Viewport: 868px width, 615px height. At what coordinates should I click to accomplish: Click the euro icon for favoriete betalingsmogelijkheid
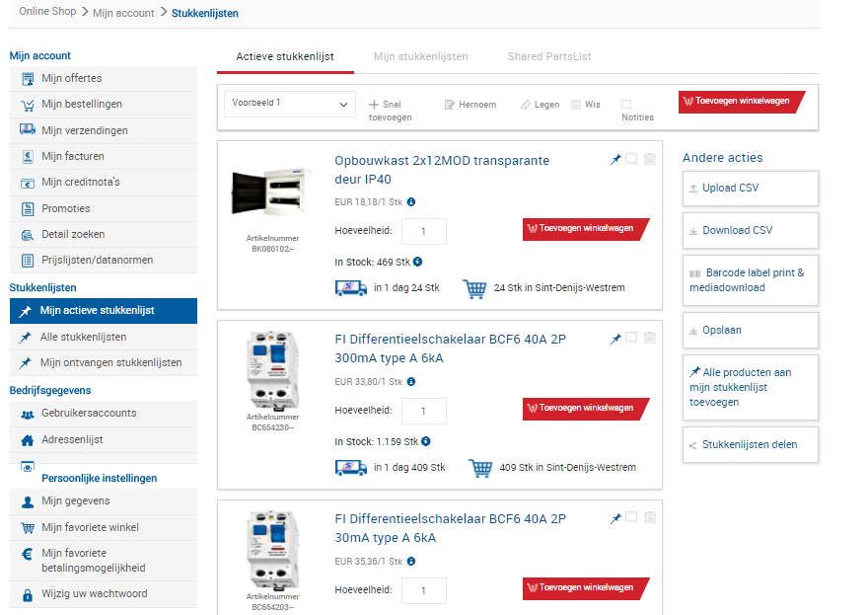coord(27,554)
